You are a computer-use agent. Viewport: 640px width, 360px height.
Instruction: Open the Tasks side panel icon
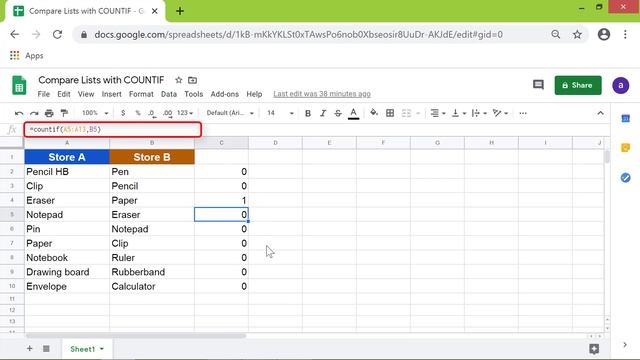coord(625,178)
